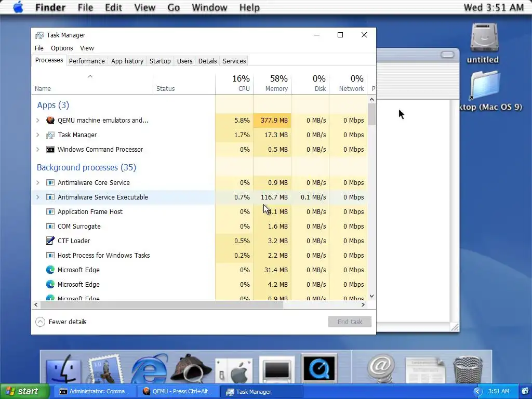Click the Finder window toolbar toggle pill
The width and height of the screenshot is (532, 399).
point(447,55)
